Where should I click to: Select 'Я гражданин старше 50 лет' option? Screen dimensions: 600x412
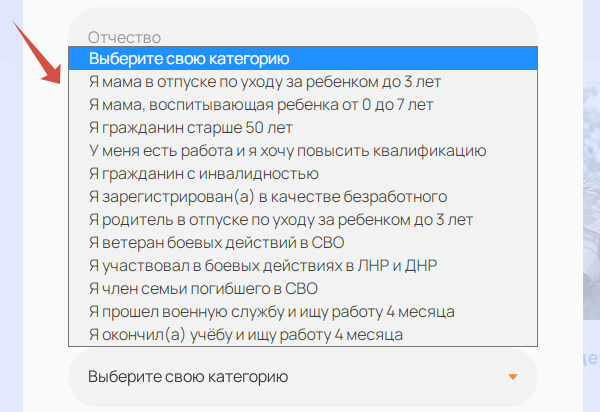click(x=303, y=127)
